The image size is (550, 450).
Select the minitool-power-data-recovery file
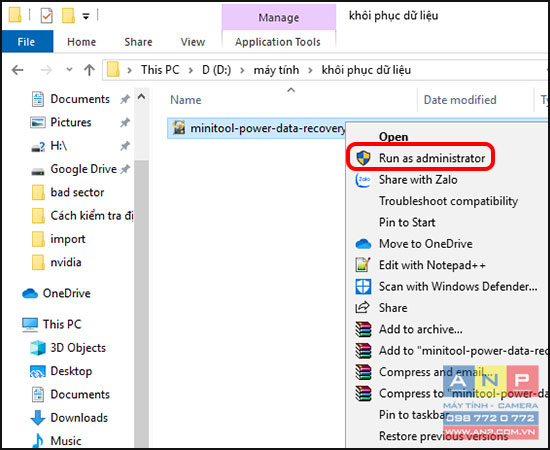[x=268, y=128]
